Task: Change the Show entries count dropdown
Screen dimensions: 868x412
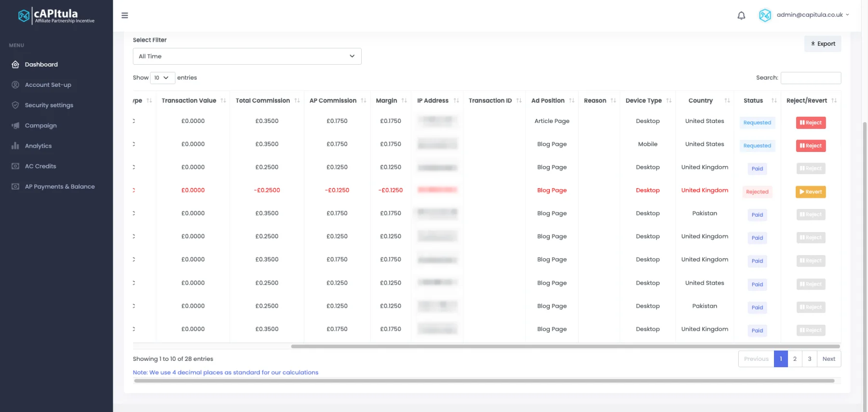Action: click(x=162, y=78)
